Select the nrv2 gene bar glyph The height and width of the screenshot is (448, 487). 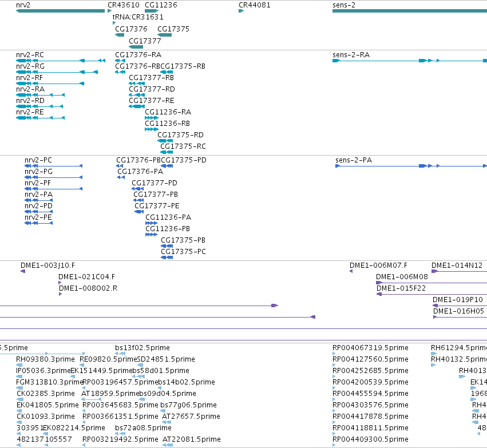click(x=60, y=11)
